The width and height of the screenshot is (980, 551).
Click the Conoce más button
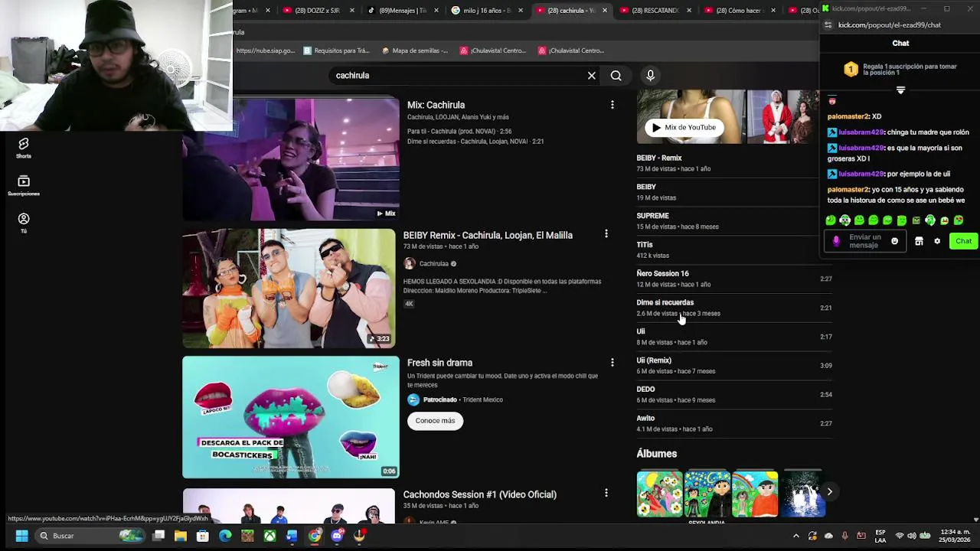[x=435, y=421]
